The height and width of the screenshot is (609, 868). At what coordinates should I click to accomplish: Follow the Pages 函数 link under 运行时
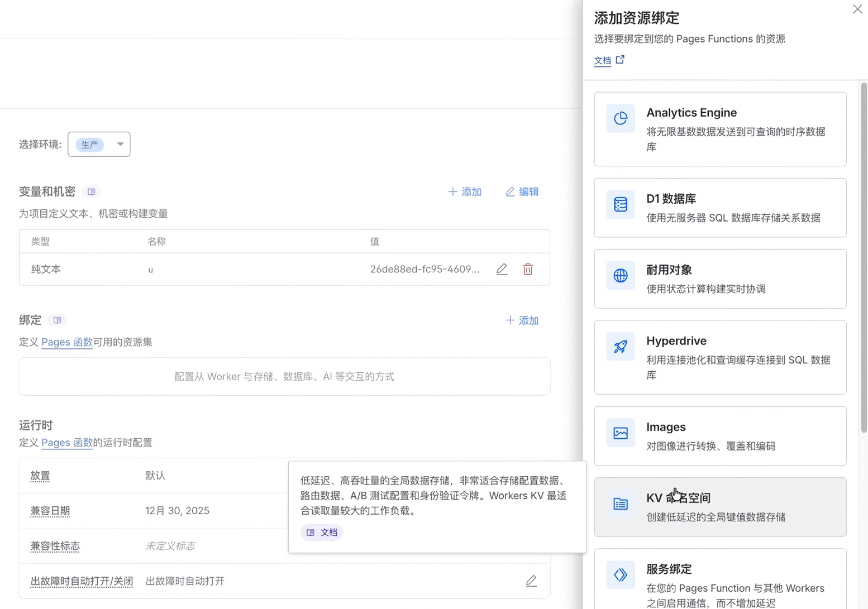point(67,442)
